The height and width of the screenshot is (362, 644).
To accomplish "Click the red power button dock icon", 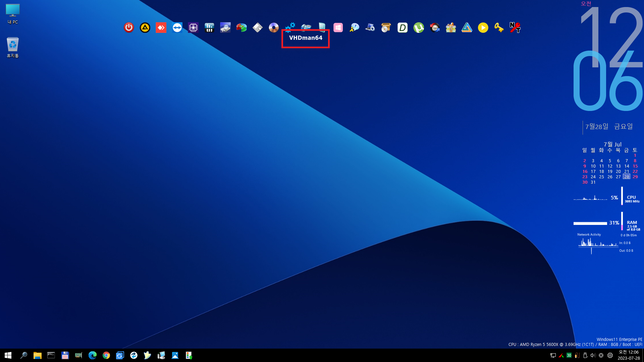I will [129, 27].
